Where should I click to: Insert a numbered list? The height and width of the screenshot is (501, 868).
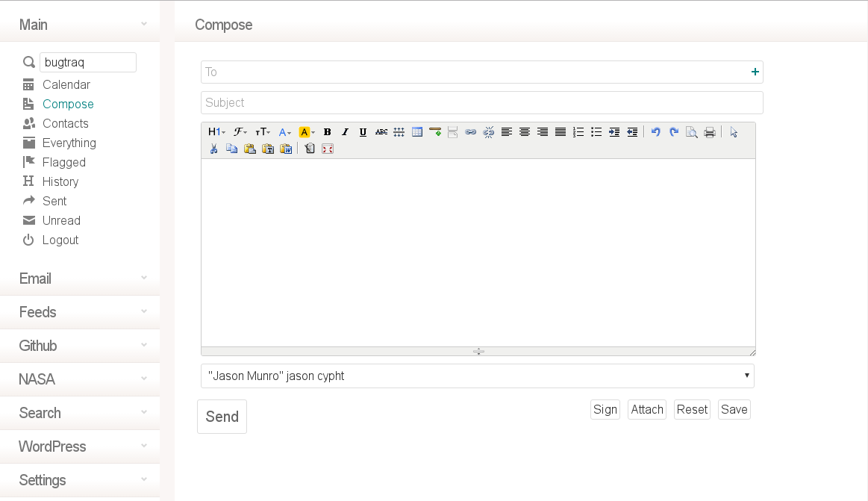(578, 132)
